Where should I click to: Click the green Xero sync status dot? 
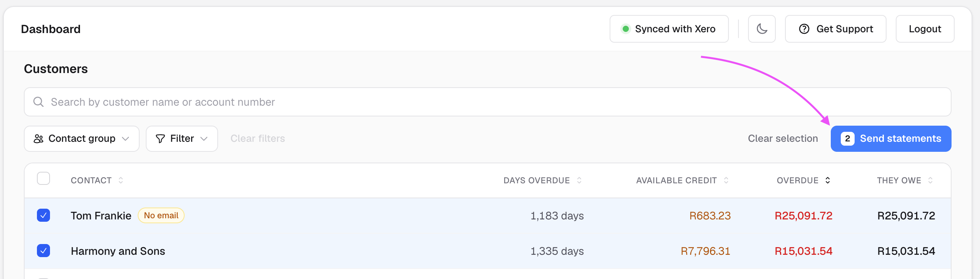point(626,29)
